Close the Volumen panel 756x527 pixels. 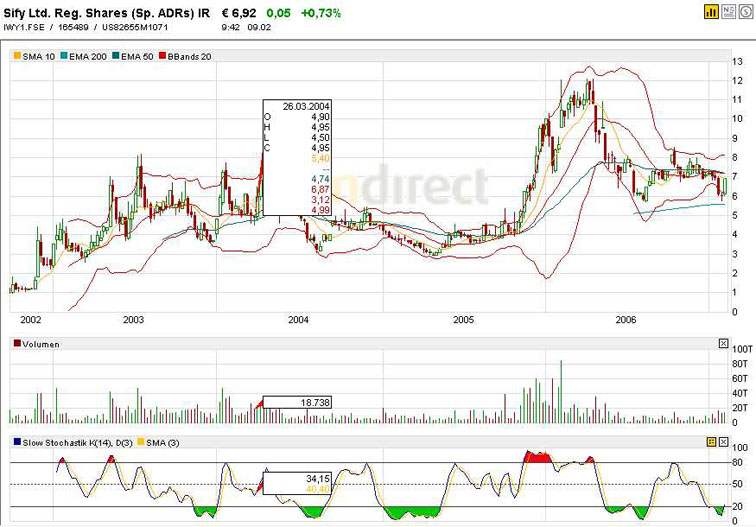tap(723, 343)
